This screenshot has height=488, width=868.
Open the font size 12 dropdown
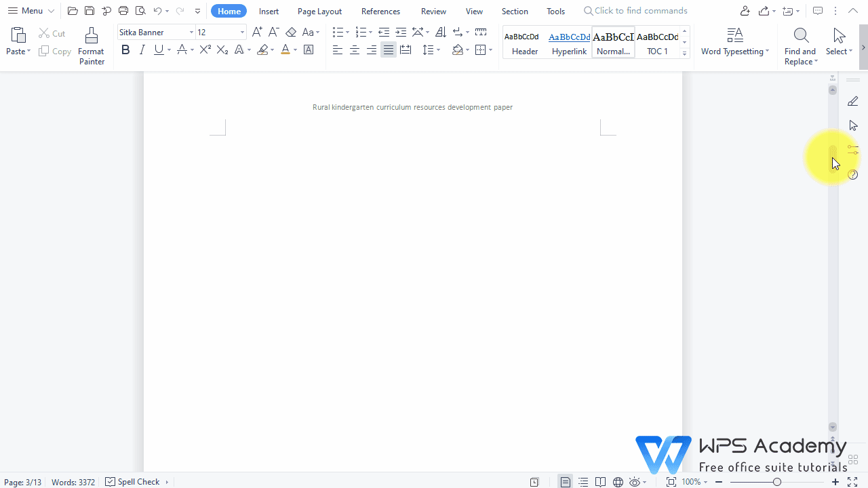(x=242, y=33)
